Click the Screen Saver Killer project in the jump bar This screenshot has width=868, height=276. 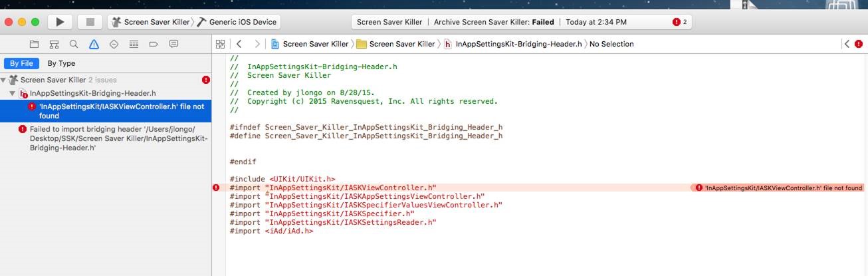click(x=310, y=44)
